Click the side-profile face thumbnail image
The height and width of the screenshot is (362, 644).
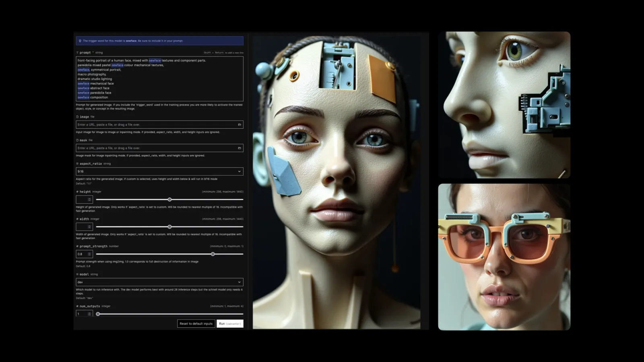(504, 105)
